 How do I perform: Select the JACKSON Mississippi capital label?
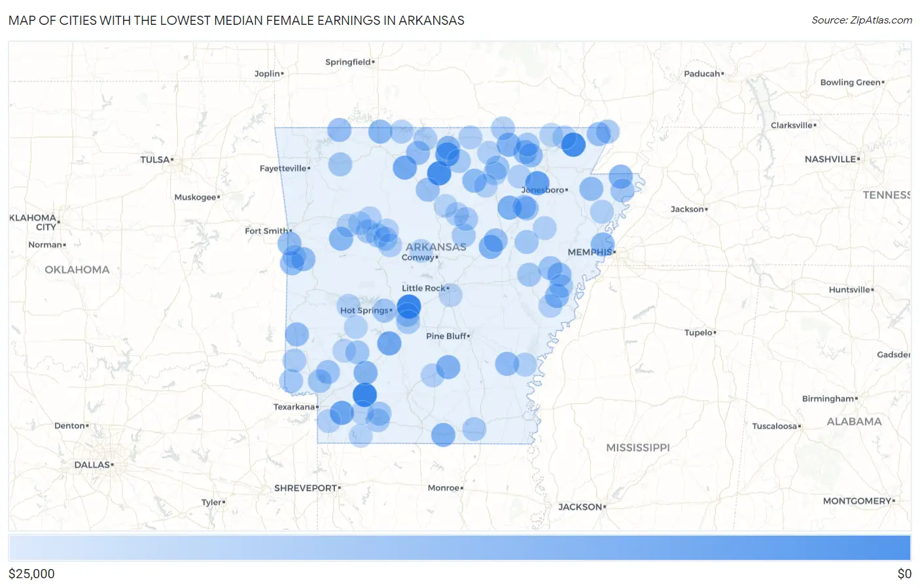click(580, 508)
